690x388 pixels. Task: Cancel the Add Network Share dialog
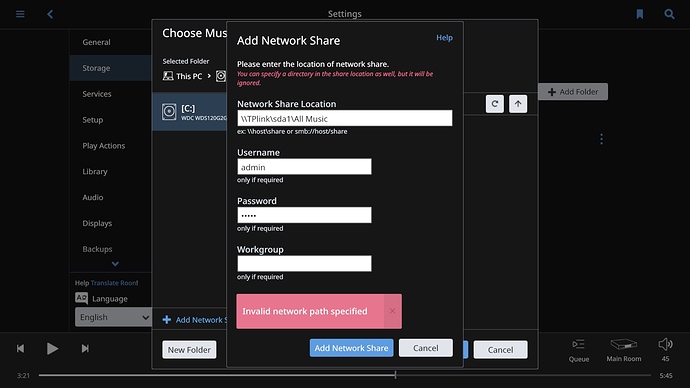click(426, 348)
